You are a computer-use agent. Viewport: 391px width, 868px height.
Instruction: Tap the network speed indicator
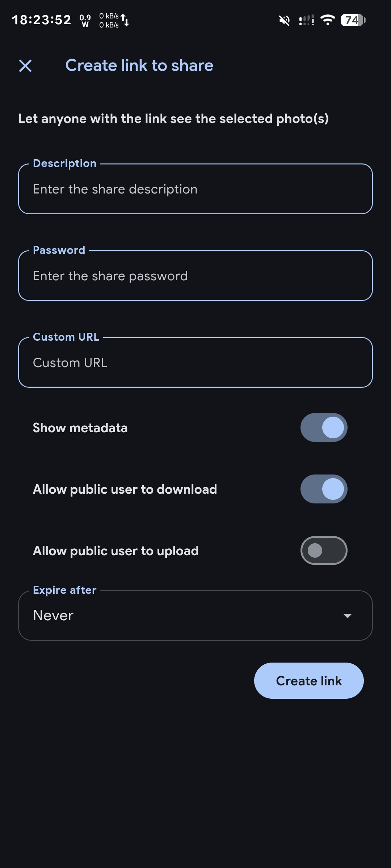[x=114, y=20]
